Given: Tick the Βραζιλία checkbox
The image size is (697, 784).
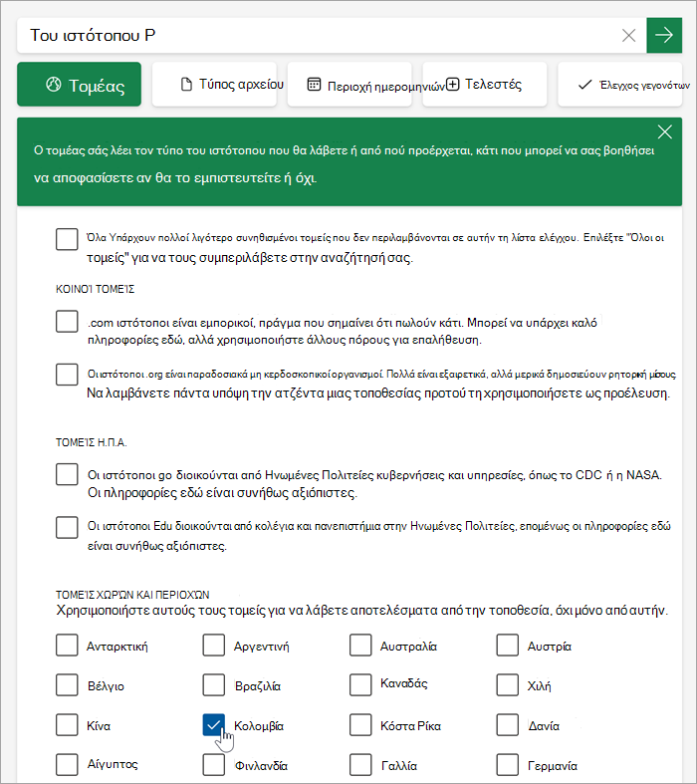Looking at the screenshot, I should (214, 685).
